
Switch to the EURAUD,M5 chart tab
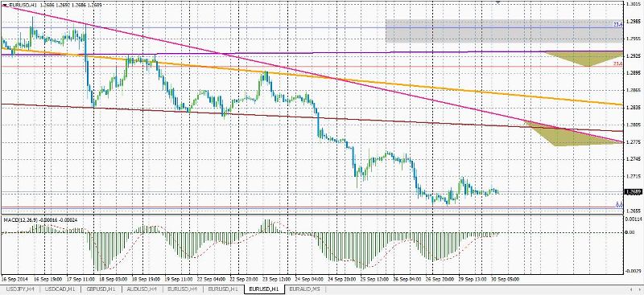[304, 289]
